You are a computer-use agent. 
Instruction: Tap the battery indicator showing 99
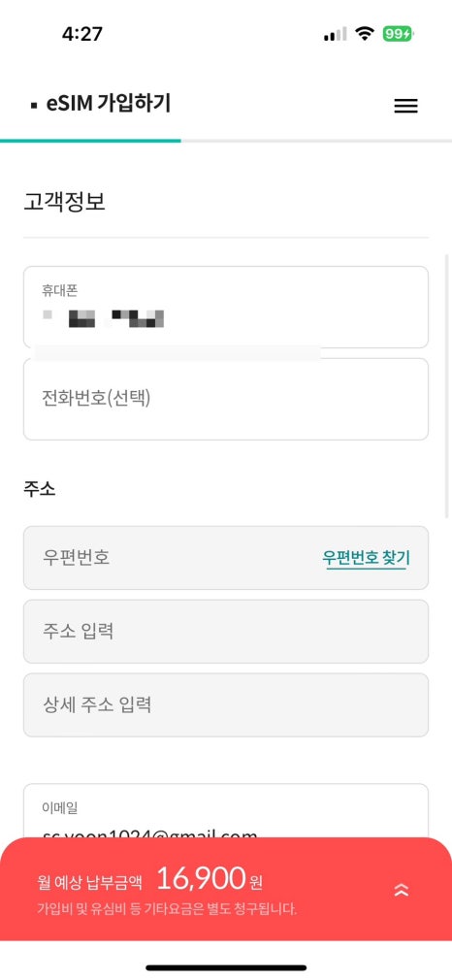coord(399,34)
